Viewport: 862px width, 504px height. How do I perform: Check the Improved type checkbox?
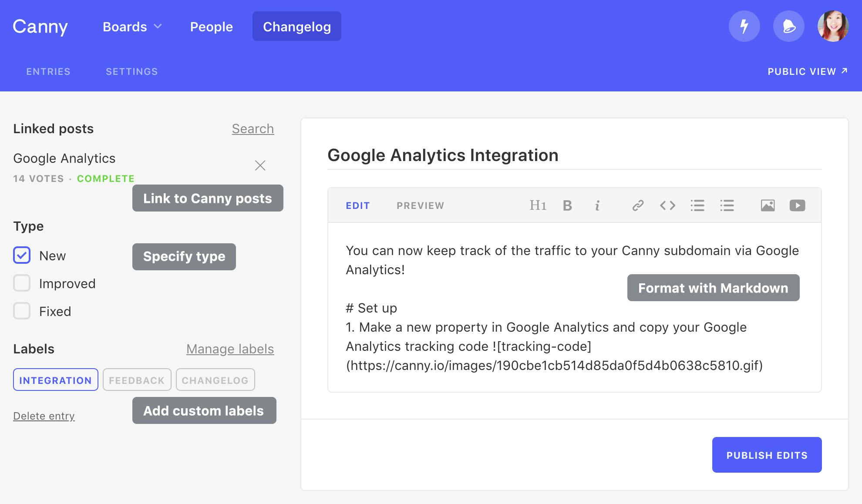[22, 283]
